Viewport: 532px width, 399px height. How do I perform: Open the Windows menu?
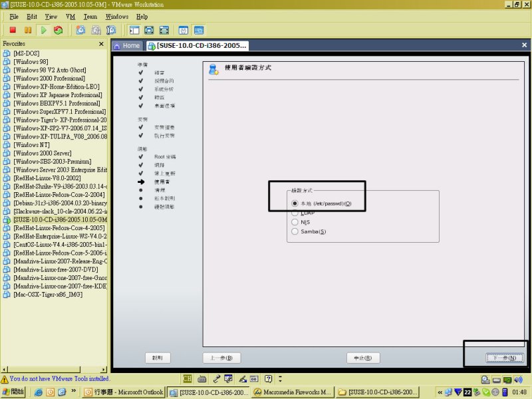click(117, 17)
